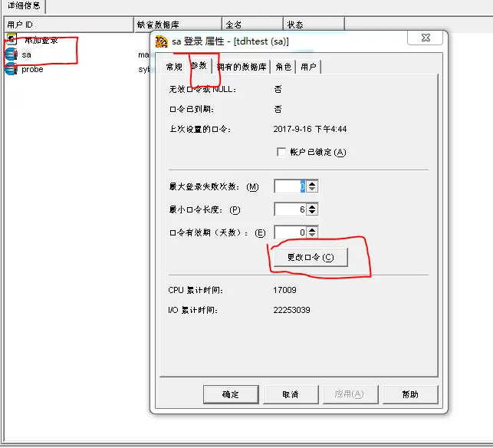Click the 取消 button

[290, 394]
